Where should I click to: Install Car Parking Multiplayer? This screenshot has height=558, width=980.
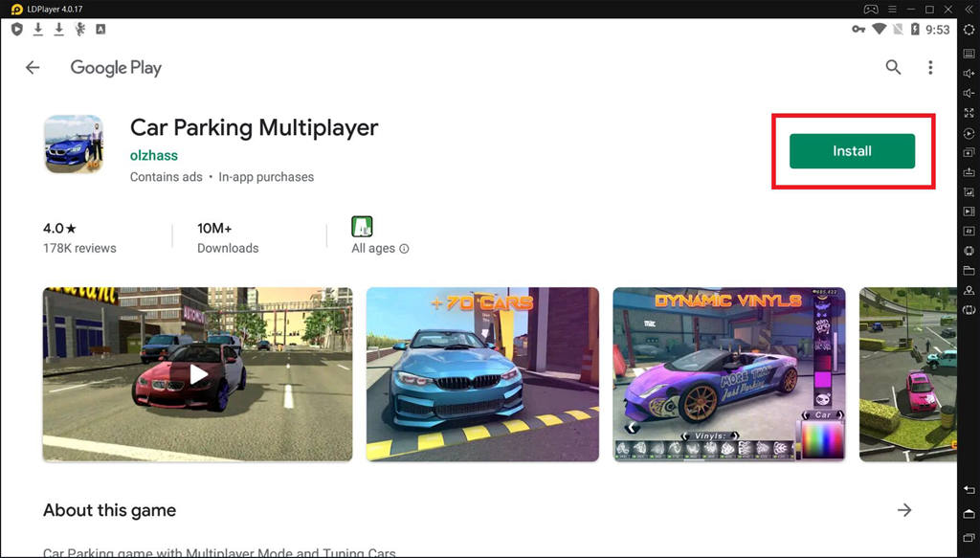point(852,150)
